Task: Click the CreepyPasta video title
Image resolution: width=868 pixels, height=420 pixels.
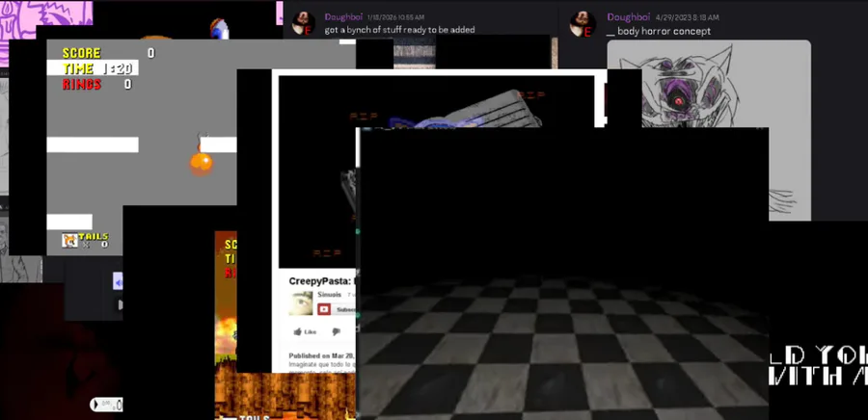Action: point(322,281)
